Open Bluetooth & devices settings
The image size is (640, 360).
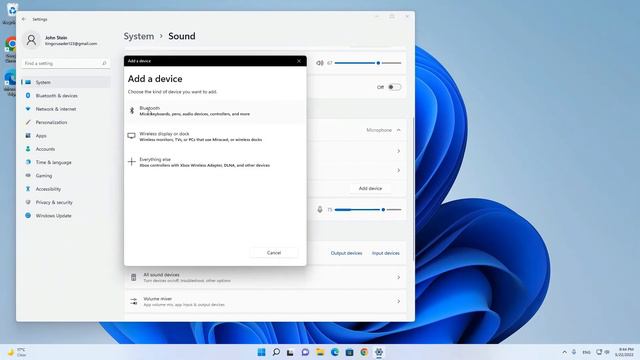pyautogui.click(x=66, y=96)
